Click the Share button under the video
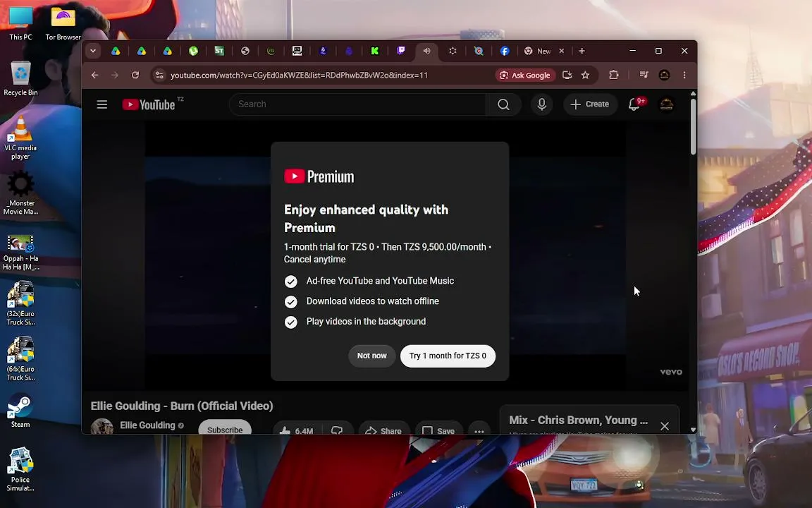Viewport: 812px width, 508px height. click(383, 430)
